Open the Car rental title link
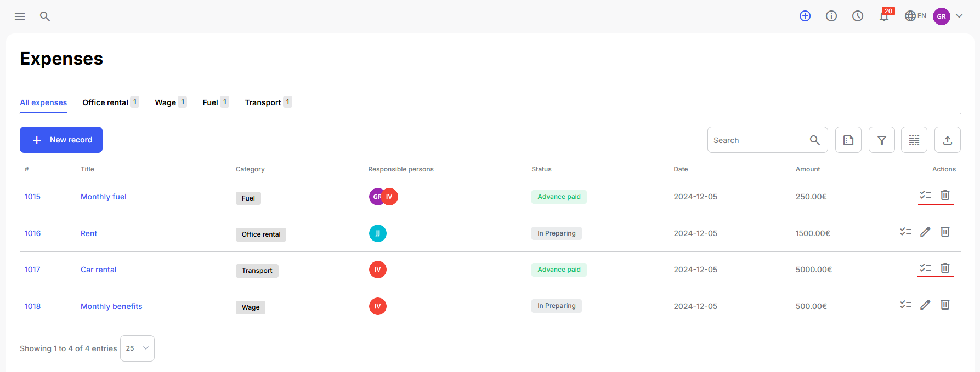The image size is (980, 372). 98,270
